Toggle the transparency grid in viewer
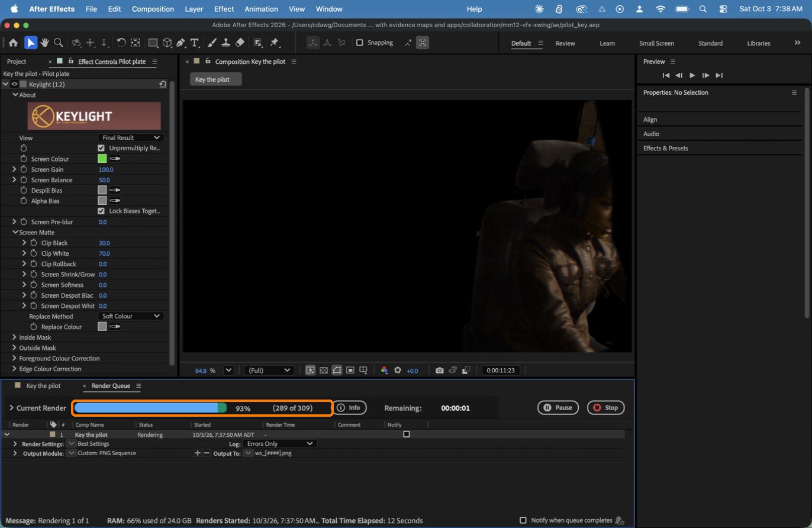Screen dimensions: 812x528 click(x=324, y=371)
